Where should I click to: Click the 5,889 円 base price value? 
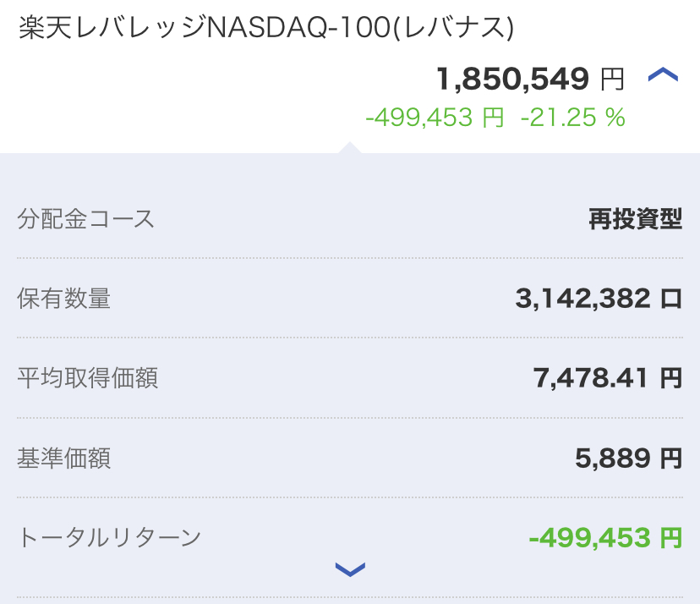click(629, 458)
